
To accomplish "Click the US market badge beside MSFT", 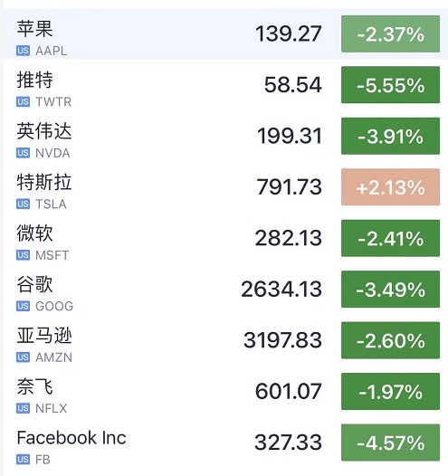I will (23, 255).
